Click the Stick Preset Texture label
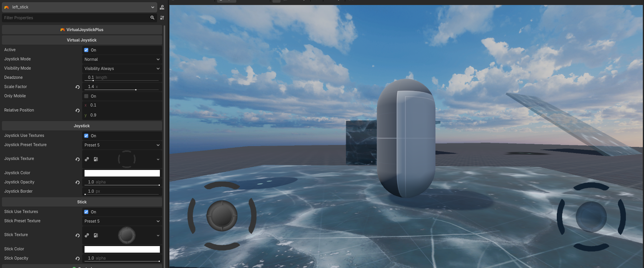Screen dimensions: 644x268 coord(22,221)
